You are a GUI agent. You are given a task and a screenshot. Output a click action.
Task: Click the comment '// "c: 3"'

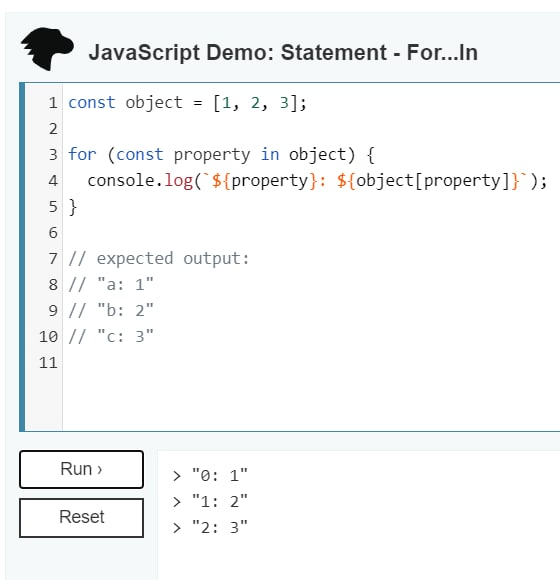tap(111, 337)
